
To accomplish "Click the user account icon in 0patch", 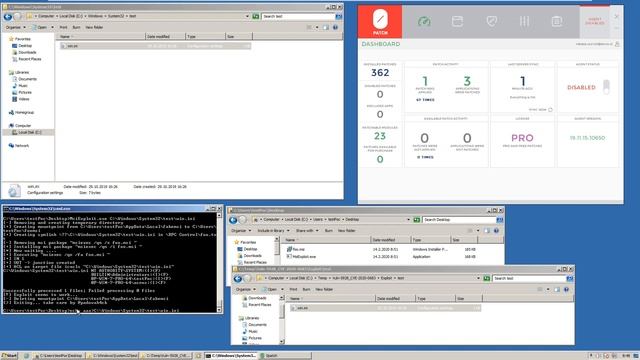I will coord(617,44).
